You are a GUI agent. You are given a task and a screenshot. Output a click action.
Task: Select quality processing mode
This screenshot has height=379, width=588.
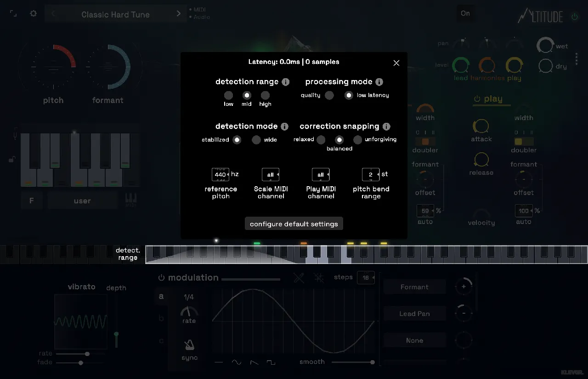[329, 95]
